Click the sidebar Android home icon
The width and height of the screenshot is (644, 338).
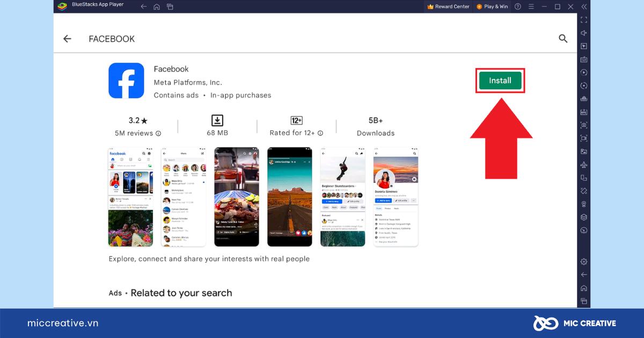point(584,288)
